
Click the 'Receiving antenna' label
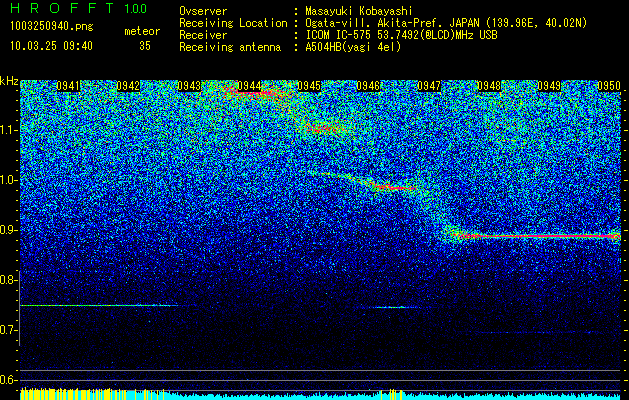230,47
